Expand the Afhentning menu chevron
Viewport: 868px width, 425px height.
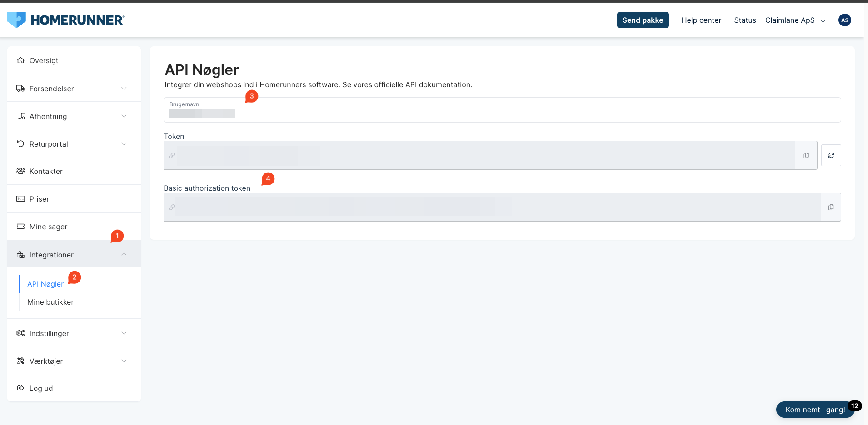click(x=124, y=116)
